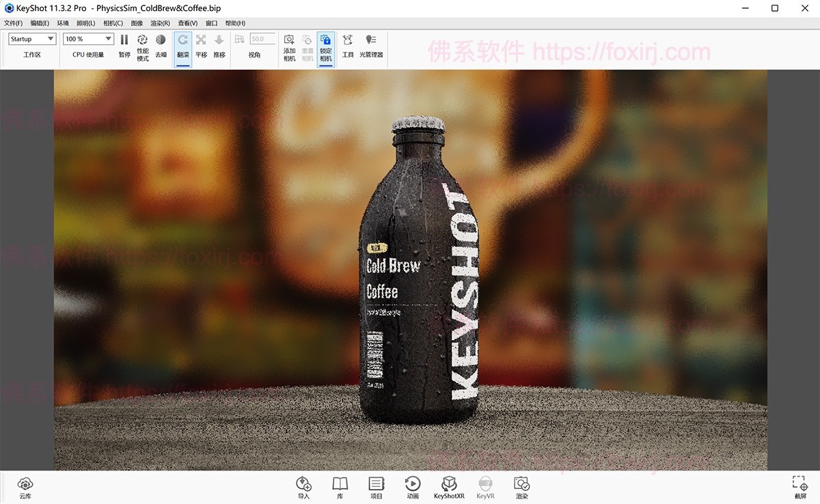Launch KeyShotXR
Image resolution: width=820 pixels, height=504 pixels.
coord(449,485)
